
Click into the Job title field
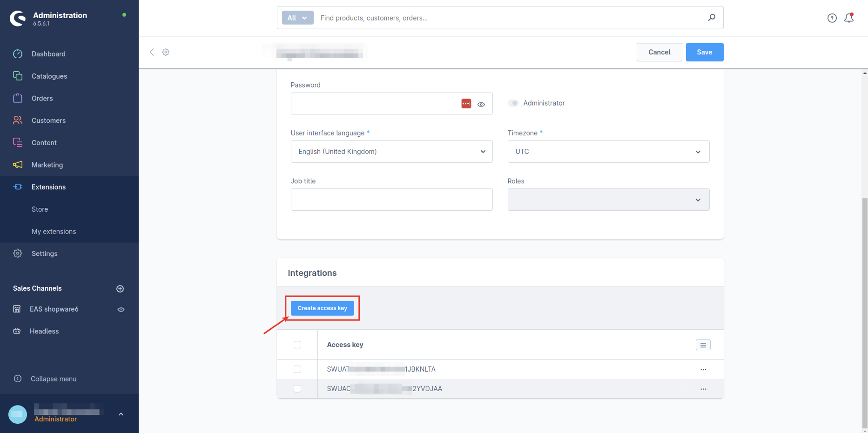pyautogui.click(x=391, y=200)
